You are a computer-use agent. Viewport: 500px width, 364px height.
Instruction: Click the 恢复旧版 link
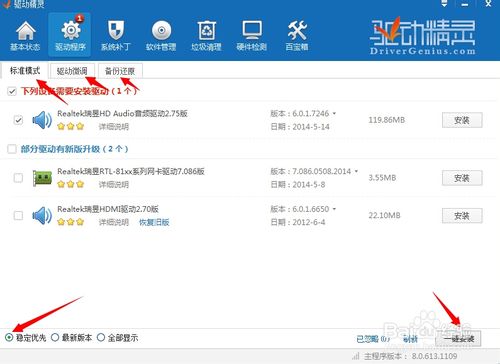tap(154, 222)
